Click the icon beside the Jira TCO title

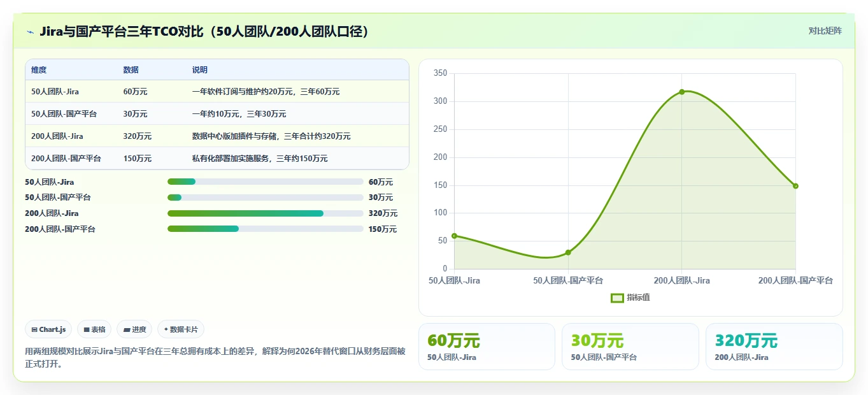pos(30,32)
